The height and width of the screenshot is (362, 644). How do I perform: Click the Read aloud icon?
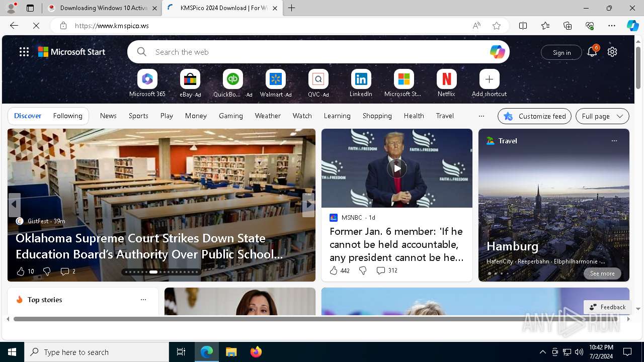click(x=476, y=26)
